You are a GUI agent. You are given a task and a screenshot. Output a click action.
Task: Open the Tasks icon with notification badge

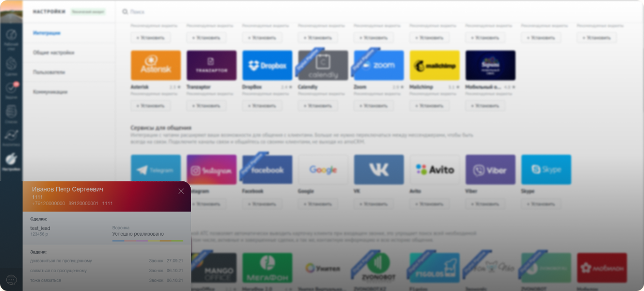click(11, 90)
